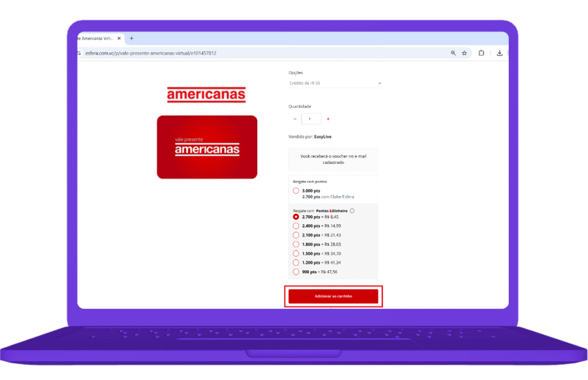
Task: Bookmark this page with the star icon
Action: [x=464, y=53]
